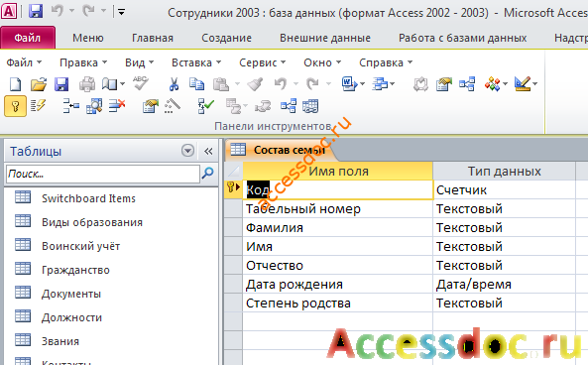Click the Фамилия field name cell
This screenshot has height=365, width=588.
point(337,227)
